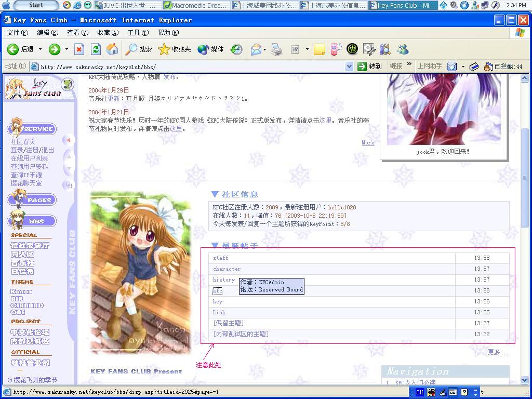Screen dimensions: 532x399
Task: Open 查询IP来源 sidebar link
Action: pyautogui.click(x=26, y=175)
